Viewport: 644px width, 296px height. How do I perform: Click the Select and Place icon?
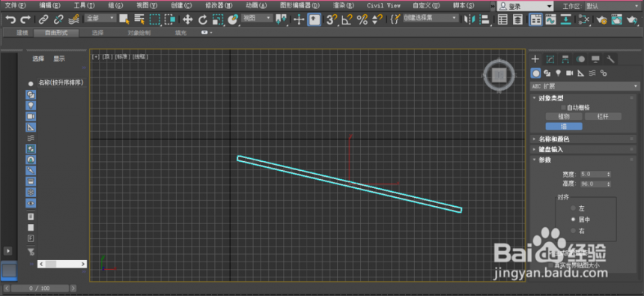click(x=233, y=19)
